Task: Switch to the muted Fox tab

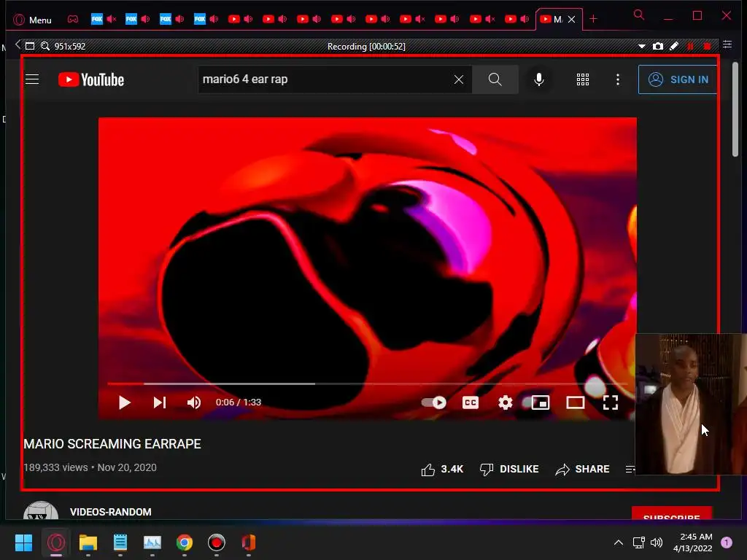Action: click(x=104, y=19)
